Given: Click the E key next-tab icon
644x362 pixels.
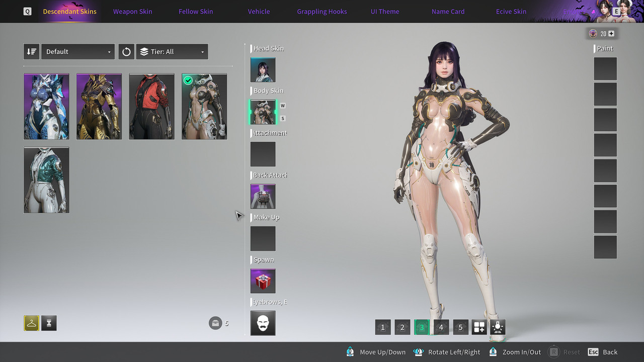Looking at the screenshot, I should pos(616,11).
